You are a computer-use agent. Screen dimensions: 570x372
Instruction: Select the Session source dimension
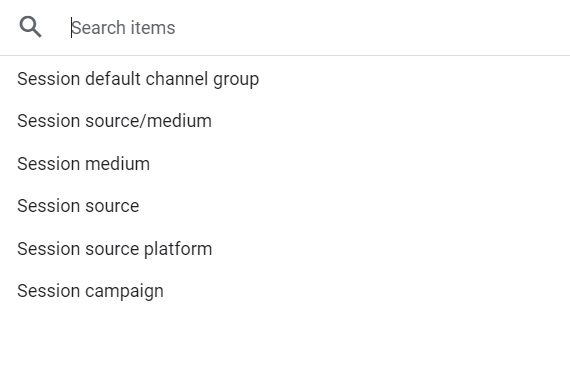(285, 206)
